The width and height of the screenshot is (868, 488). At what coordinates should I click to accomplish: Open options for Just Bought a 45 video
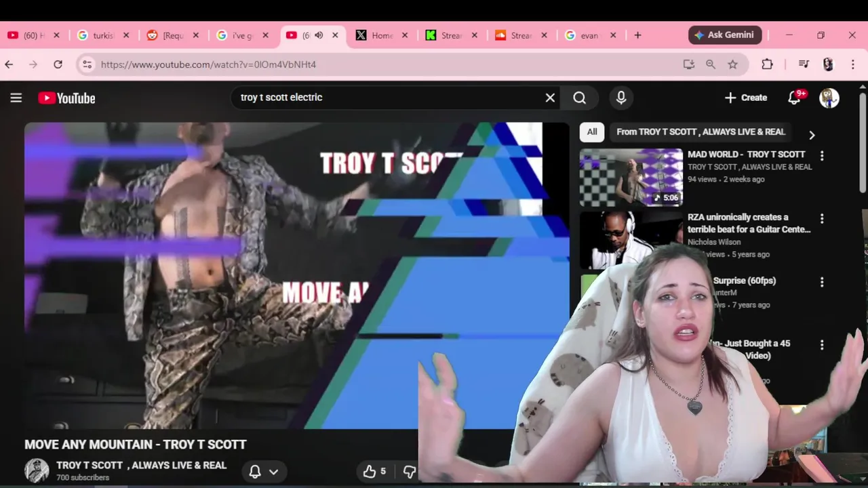coord(822,345)
